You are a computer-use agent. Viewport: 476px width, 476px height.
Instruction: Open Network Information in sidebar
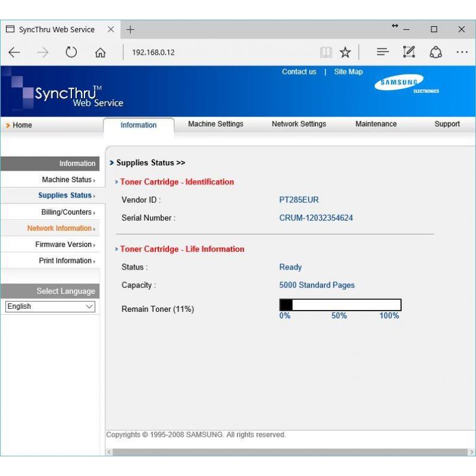pos(59,228)
